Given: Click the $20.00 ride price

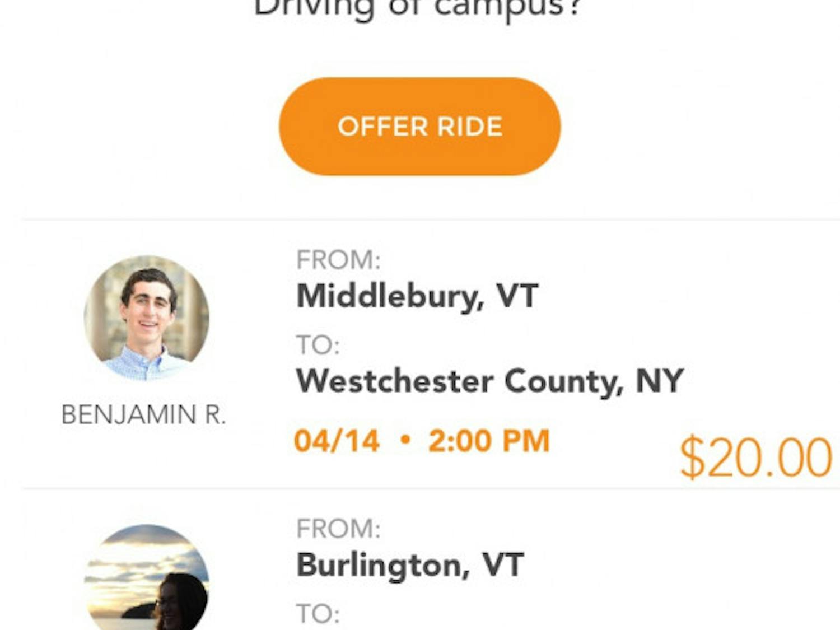Looking at the screenshot, I should point(756,458).
